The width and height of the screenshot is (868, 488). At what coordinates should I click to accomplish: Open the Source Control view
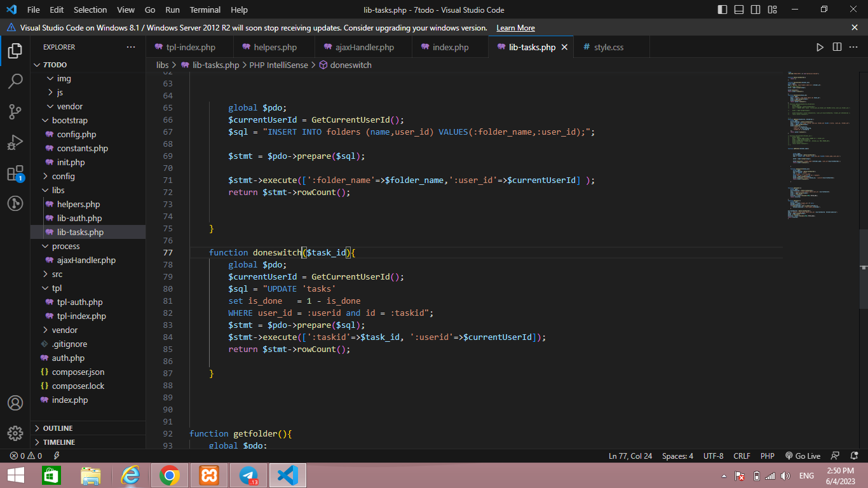click(15, 112)
